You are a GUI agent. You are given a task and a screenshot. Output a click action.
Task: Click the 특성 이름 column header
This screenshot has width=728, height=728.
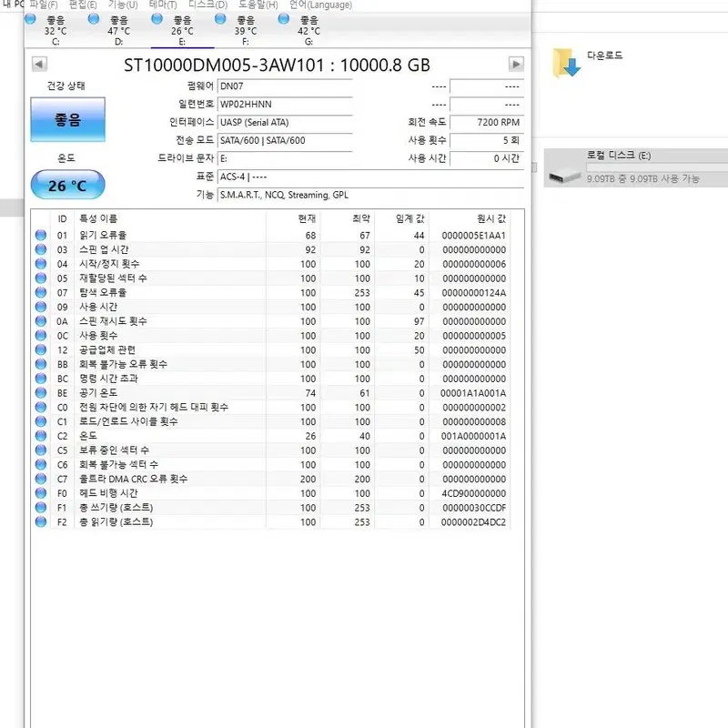(x=170, y=218)
